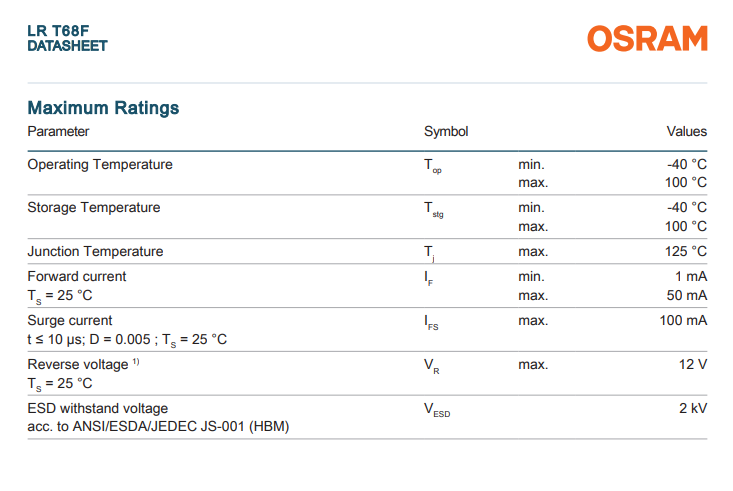Click the 50 mA forward current value
Viewport: 733px width, 491px height.
686,296
